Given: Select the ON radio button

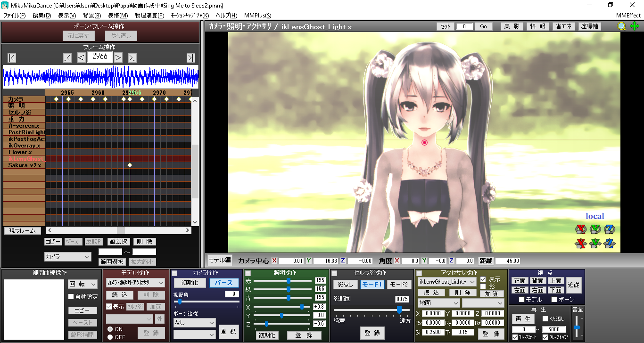Looking at the screenshot, I should (110, 329).
